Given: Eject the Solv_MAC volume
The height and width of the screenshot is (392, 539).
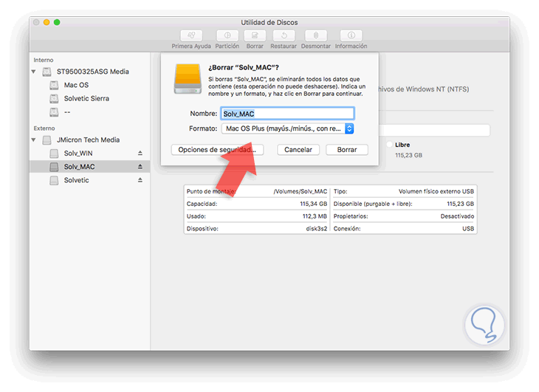Looking at the screenshot, I should point(140,166).
